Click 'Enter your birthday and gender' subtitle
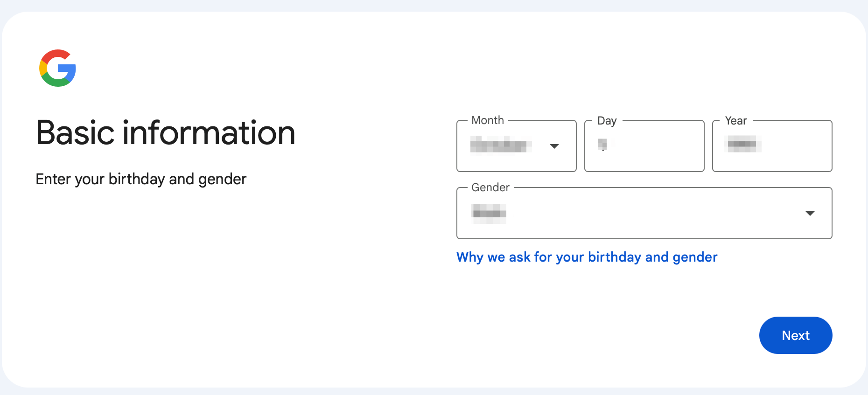This screenshot has width=868, height=395. 141,179
